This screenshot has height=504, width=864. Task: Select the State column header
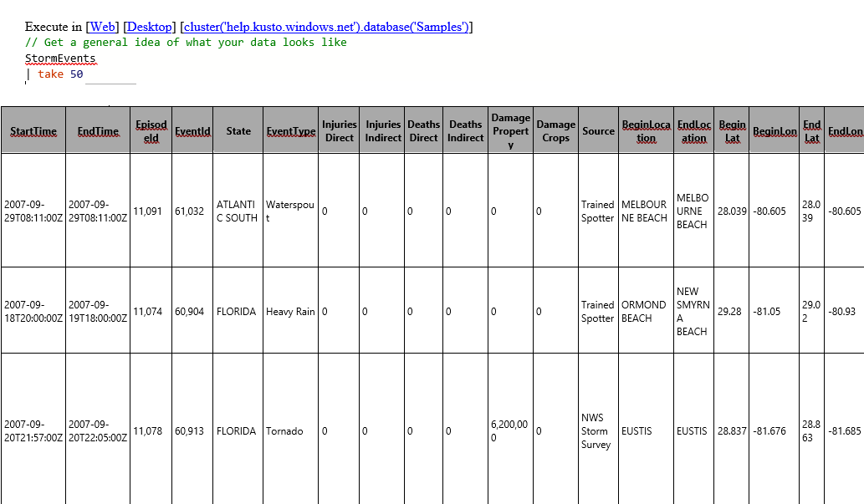[238, 130]
